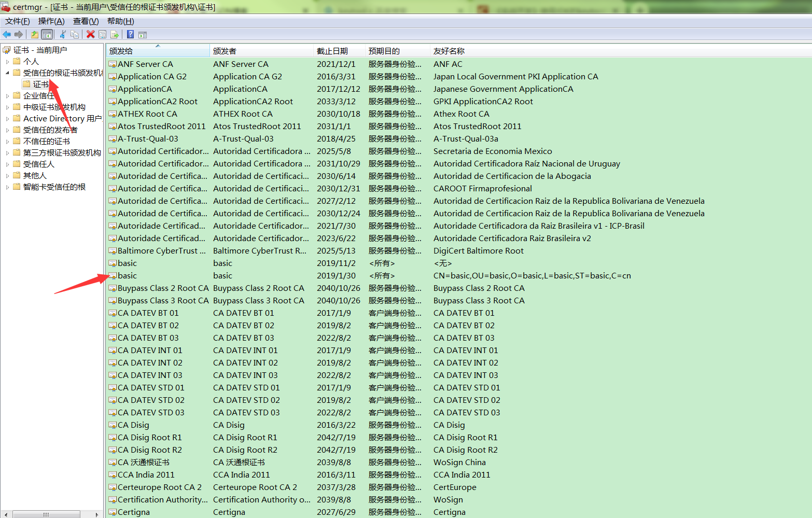The width and height of the screenshot is (812, 518).
Task: Click the tree pane scrollbar left arrow
Action: pos(5,514)
